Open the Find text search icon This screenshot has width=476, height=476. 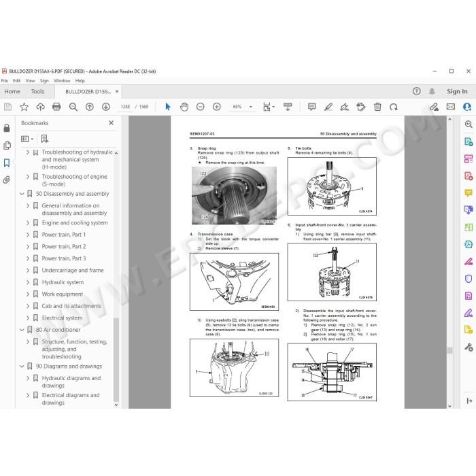[x=73, y=107]
